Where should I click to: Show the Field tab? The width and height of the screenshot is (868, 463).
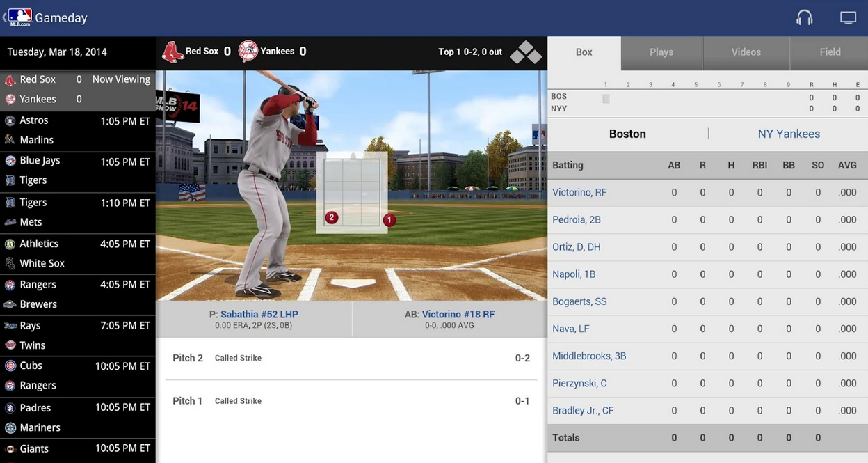[x=830, y=52]
